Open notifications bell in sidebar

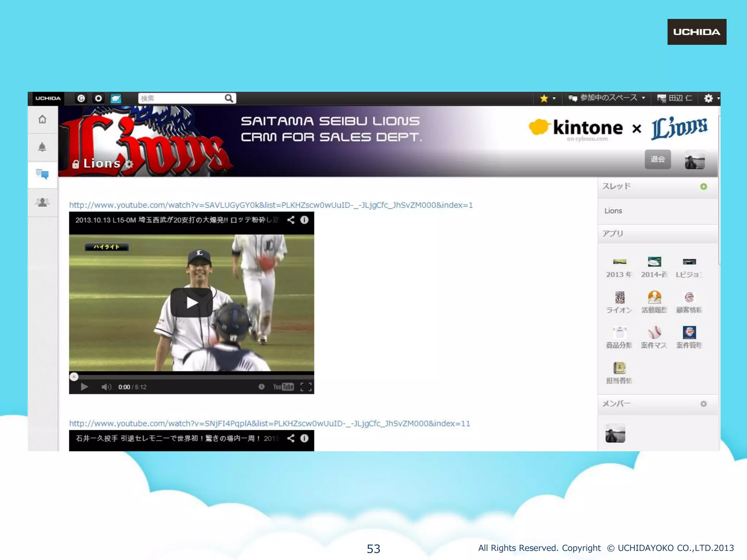[x=42, y=147]
